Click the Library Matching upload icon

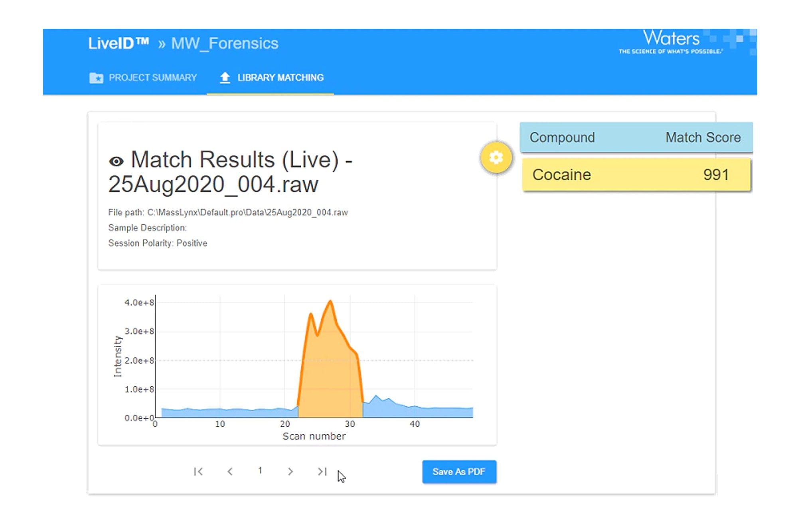point(225,77)
